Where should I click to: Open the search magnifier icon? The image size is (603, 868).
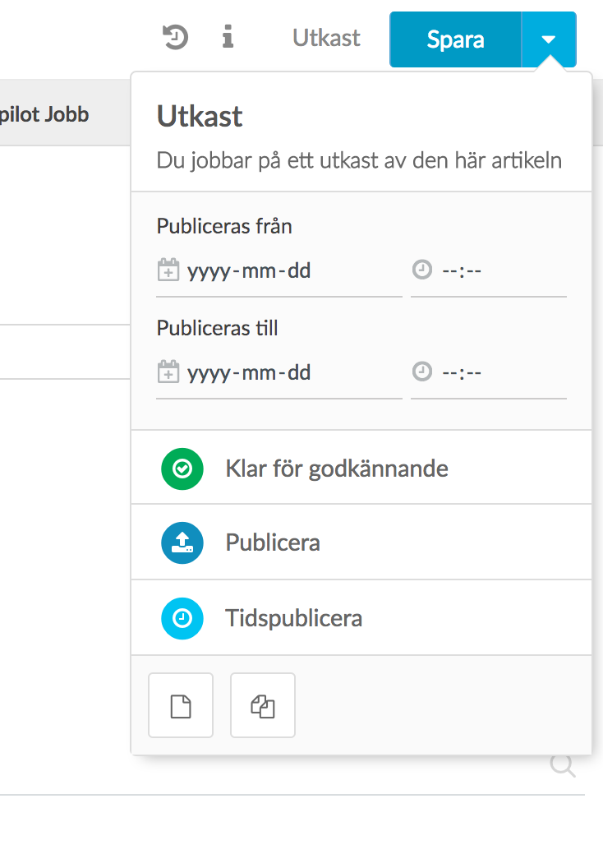click(x=563, y=766)
